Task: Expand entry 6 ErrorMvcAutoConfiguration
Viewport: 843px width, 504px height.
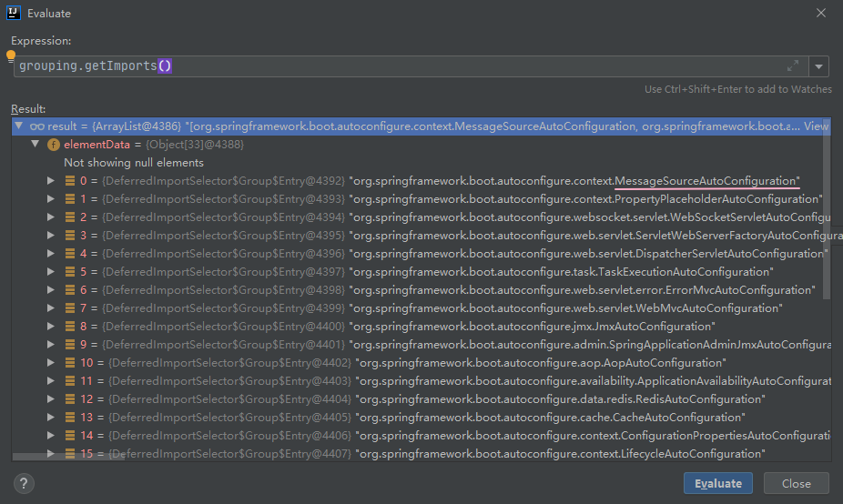Action: click(x=51, y=290)
